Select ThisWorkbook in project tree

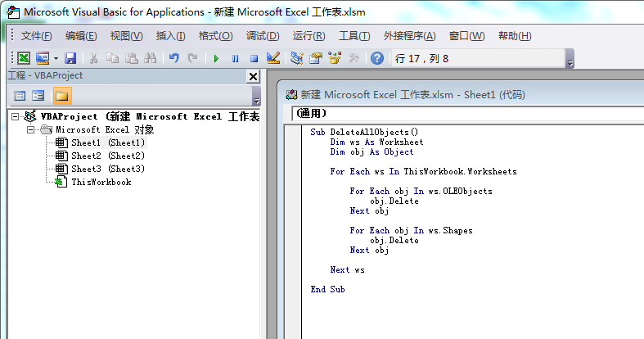(101, 182)
